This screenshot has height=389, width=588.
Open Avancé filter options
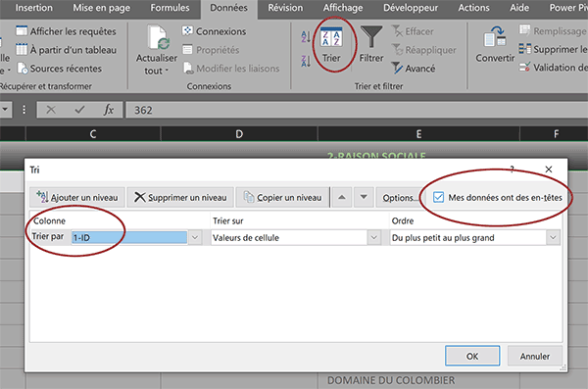(414, 69)
